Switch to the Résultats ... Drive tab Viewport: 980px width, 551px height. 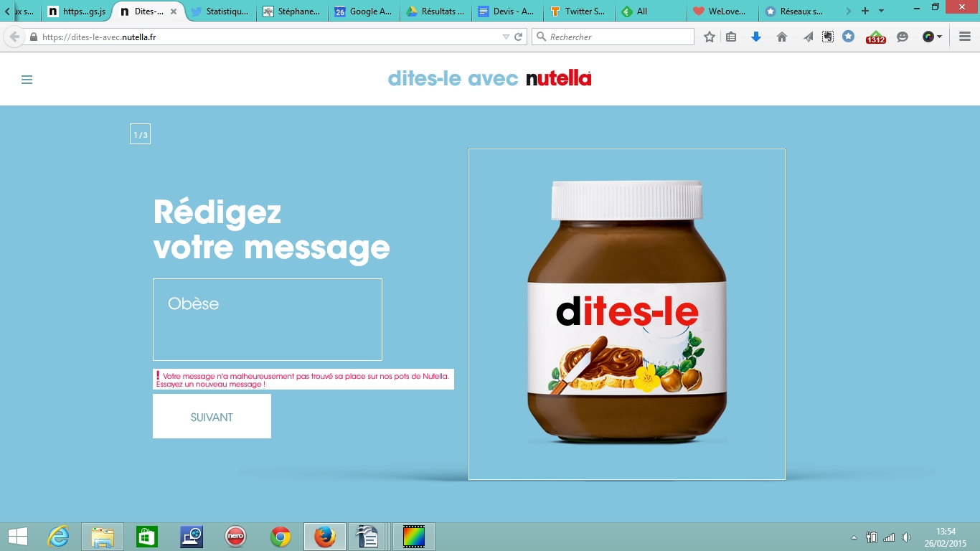[436, 11]
